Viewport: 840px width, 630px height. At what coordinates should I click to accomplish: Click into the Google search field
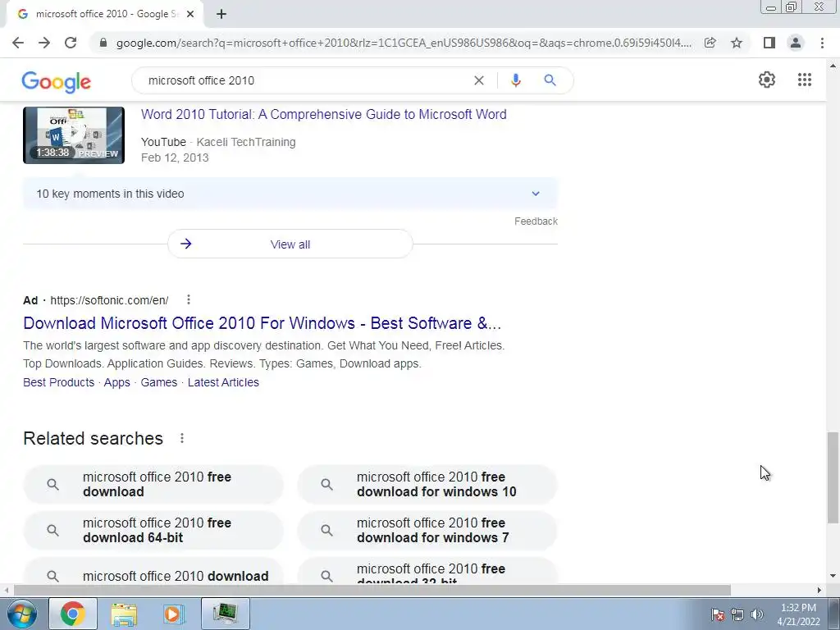[x=305, y=80]
